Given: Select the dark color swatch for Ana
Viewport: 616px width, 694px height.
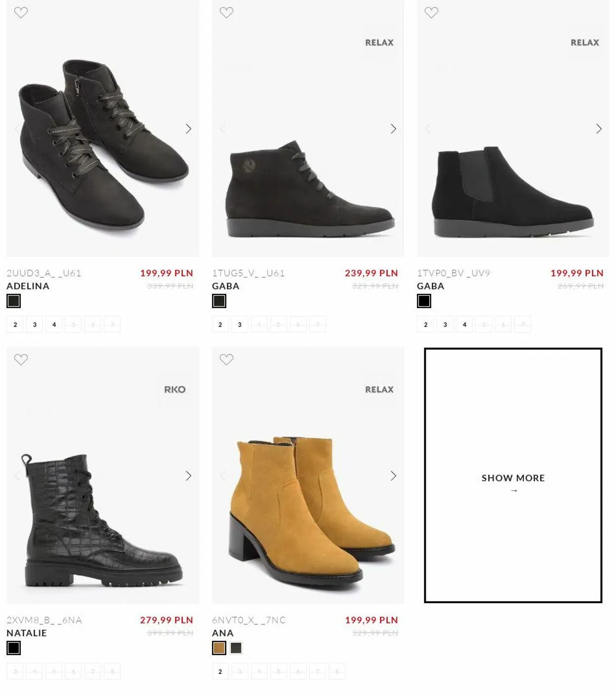Looking at the screenshot, I should click(236, 648).
